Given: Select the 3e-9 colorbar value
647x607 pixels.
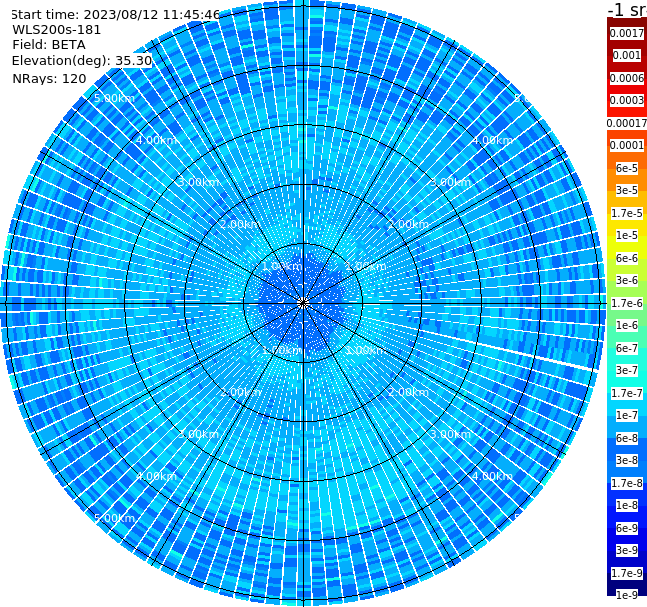Looking at the screenshot, I should point(627,550).
